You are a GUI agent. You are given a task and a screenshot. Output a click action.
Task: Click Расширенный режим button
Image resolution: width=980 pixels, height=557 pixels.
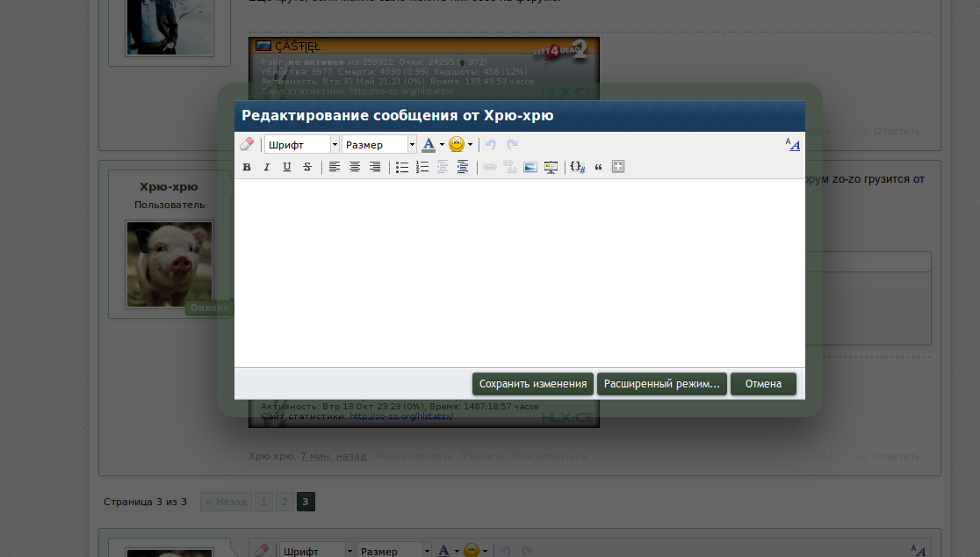[662, 384]
